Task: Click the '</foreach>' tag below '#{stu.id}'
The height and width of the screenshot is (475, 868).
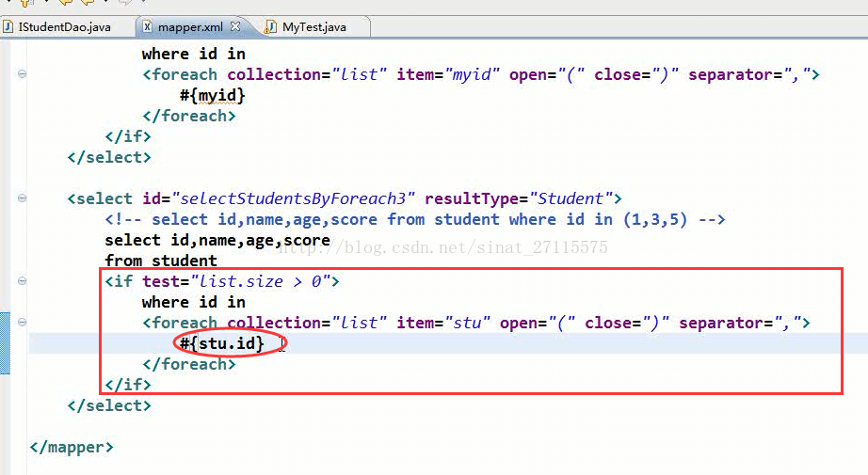Action: click(189, 364)
